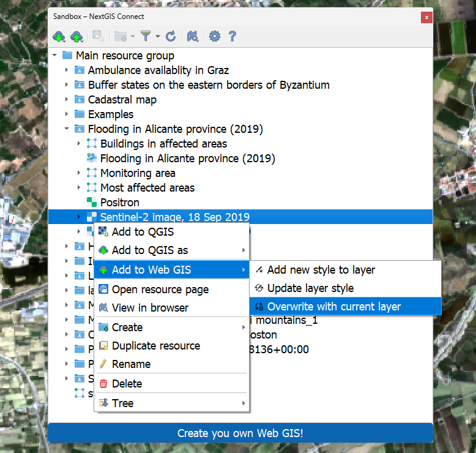The width and height of the screenshot is (476, 453).
Task: Open the Add to QGIS as submenu
Action: tap(171, 250)
